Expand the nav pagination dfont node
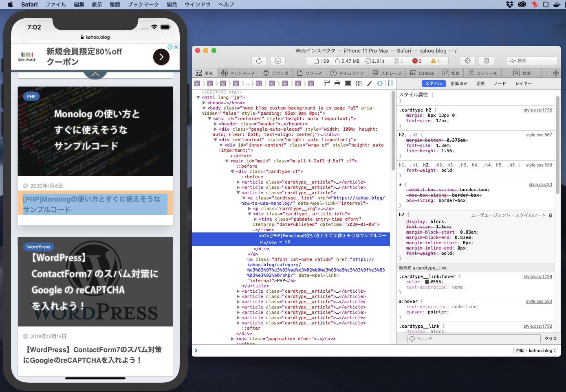Viewport: 566px width, 392px height. tap(233, 339)
